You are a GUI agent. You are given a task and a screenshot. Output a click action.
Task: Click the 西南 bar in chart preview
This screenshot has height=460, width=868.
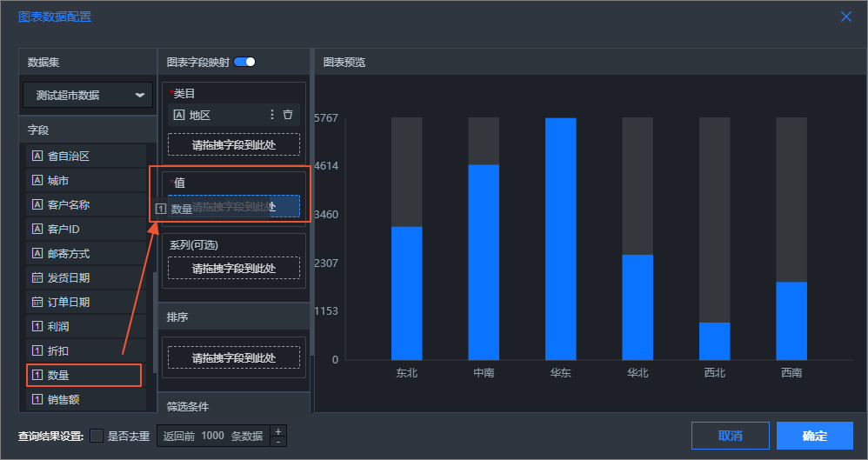(791, 321)
